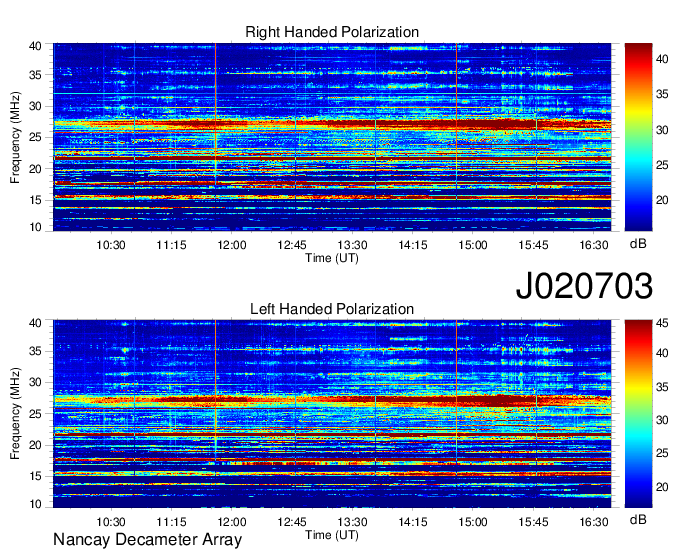Click the 'Nancay Decameter Array' caption
680x552 pixels.
(147, 540)
